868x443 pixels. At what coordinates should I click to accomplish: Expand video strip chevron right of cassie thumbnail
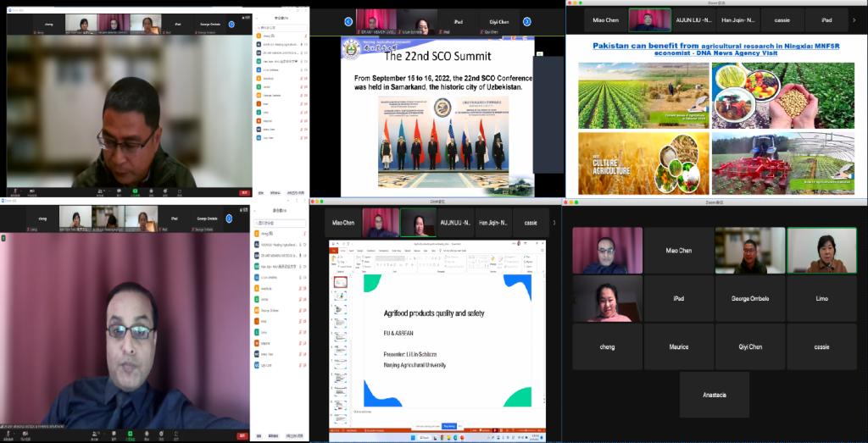click(554, 223)
